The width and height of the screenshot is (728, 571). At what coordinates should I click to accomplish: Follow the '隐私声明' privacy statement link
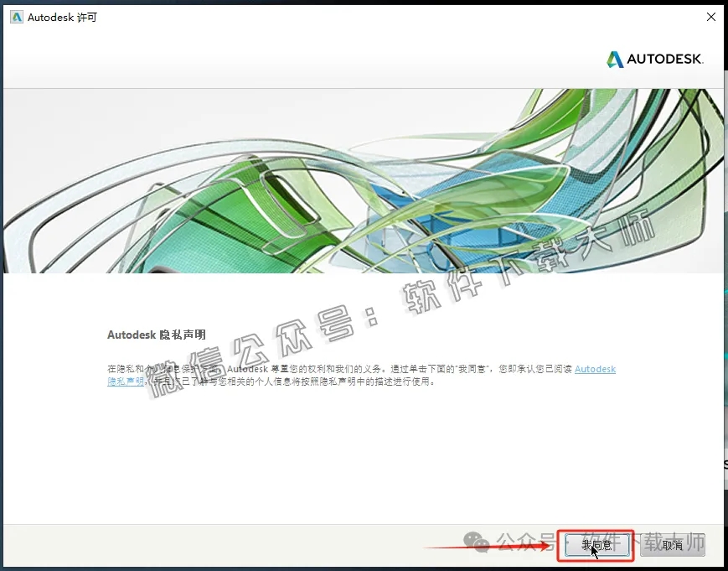pos(125,381)
